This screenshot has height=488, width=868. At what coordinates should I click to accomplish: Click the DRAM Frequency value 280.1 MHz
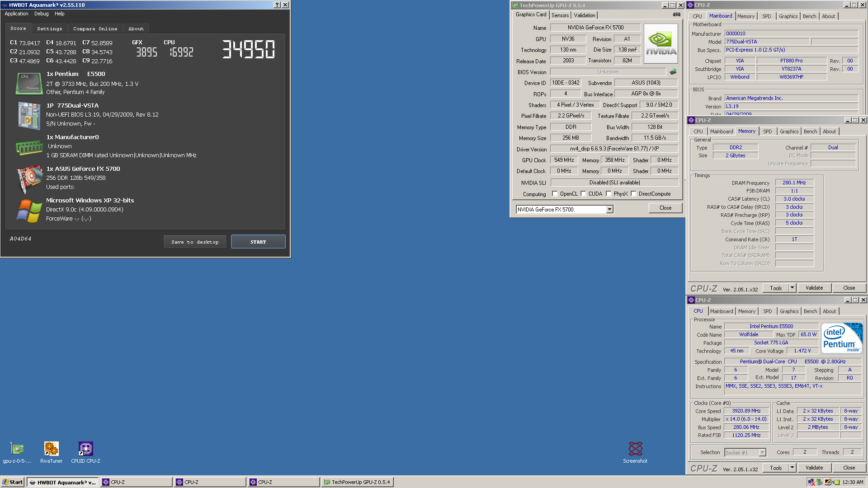click(x=794, y=183)
